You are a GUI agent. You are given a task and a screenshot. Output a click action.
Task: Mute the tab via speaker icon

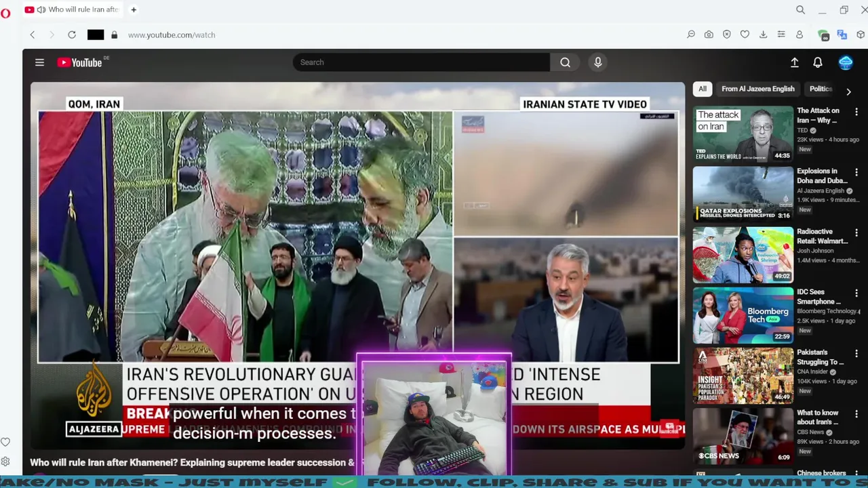coord(41,9)
